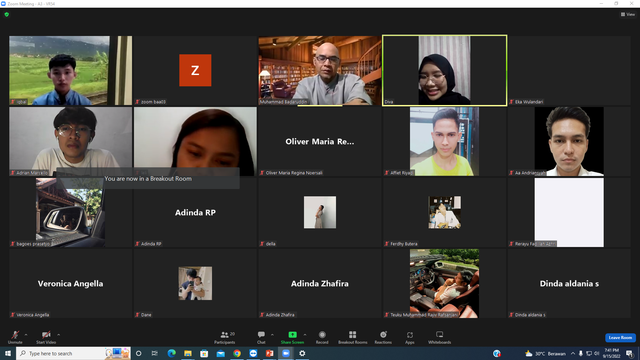Open Google Chrome from taskbar
This screenshot has width=640, height=360.
[x=237, y=353]
